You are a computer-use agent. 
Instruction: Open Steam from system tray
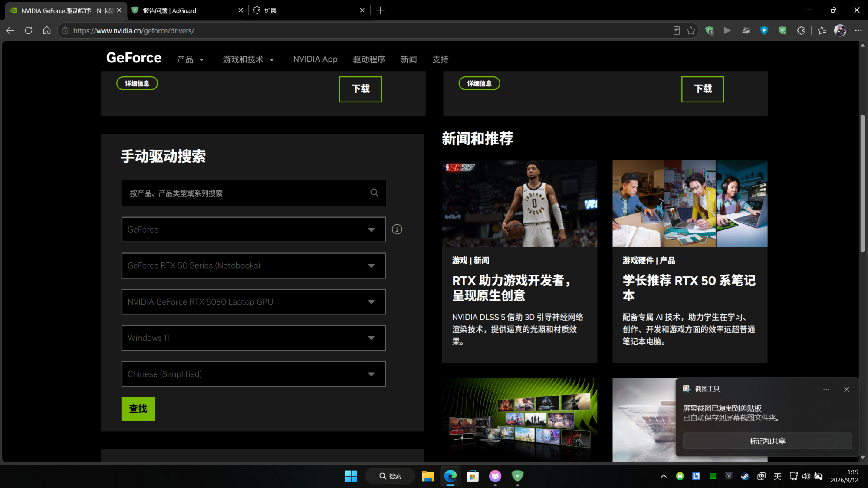[745, 476]
